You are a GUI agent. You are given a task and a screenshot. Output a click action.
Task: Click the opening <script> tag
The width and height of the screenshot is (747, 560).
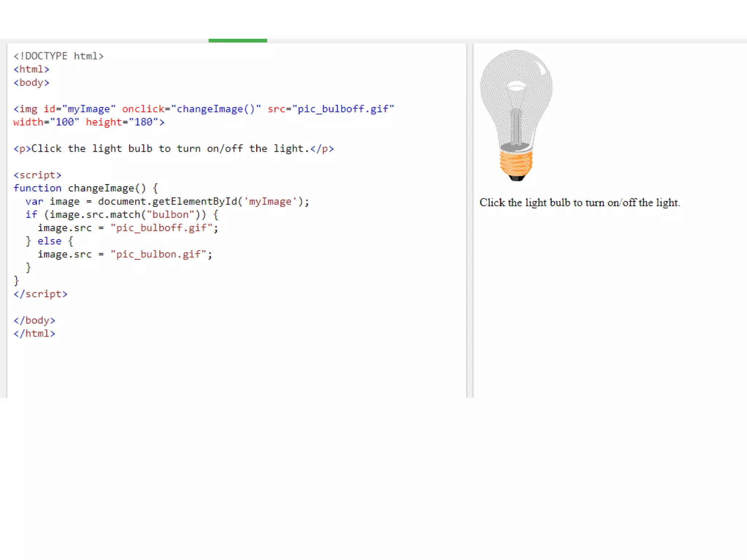click(37, 175)
